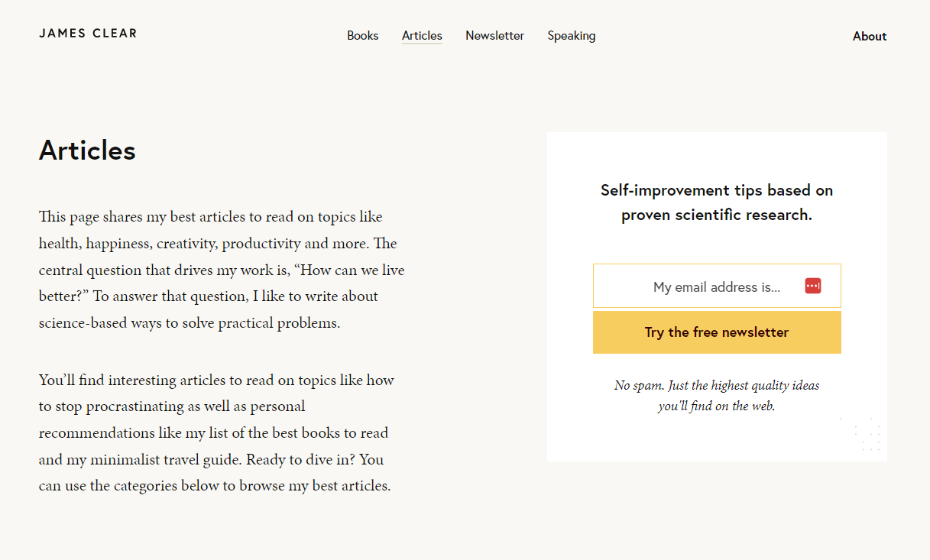Select the Articles navigation tab

tap(422, 36)
